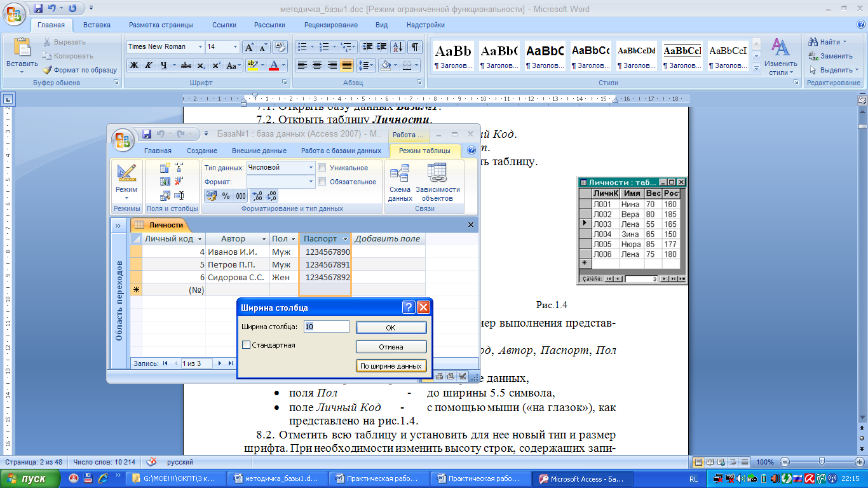Viewport: 868px width, 488px height.
Task: Shrink font size in Word ribbon
Action: [x=264, y=47]
